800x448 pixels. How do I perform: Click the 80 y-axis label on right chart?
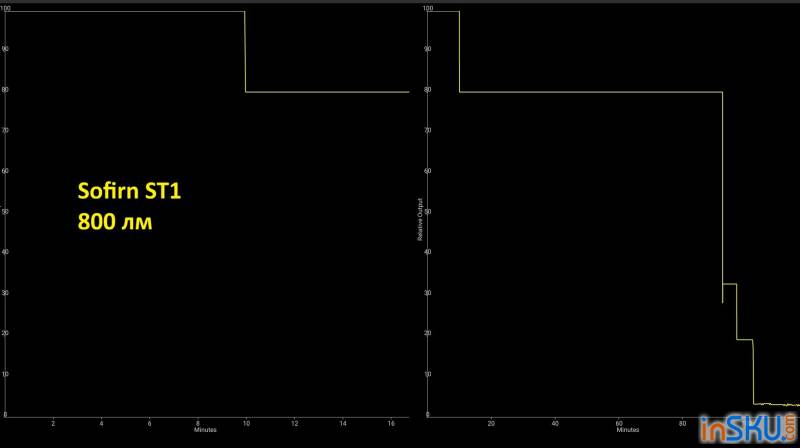[x=428, y=90]
